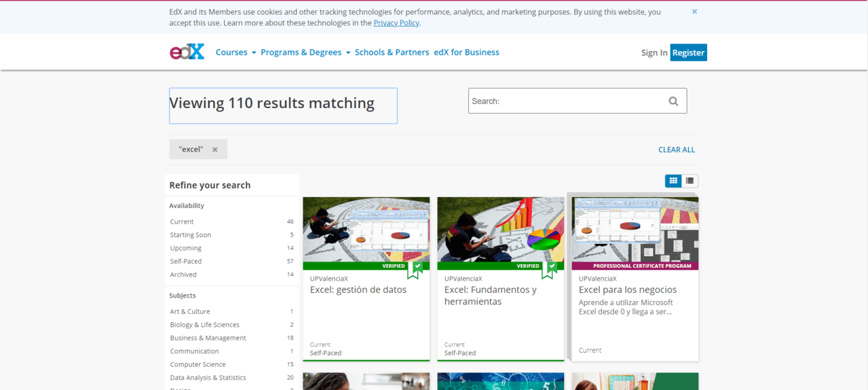Go to Schools & Partners

[392, 52]
